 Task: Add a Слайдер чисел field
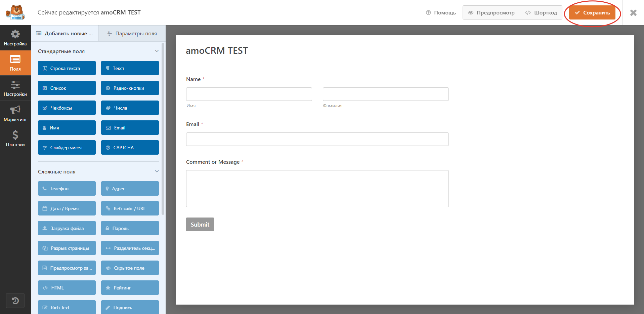pyautogui.click(x=67, y=147)
